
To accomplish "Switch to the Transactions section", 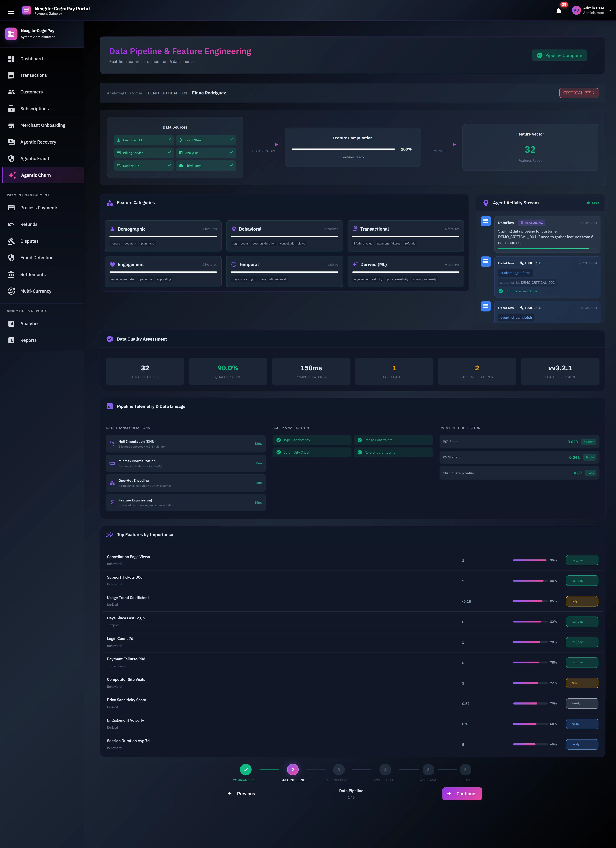I will pos(33,75).
